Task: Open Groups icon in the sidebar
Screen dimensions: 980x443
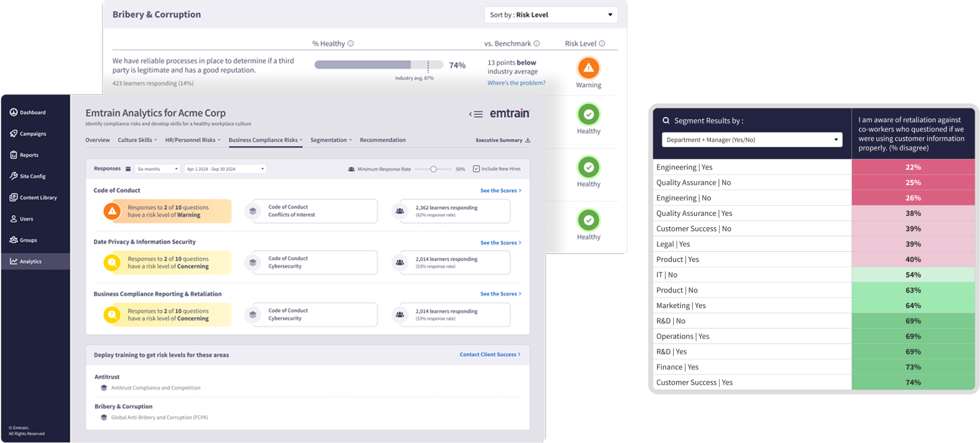Action: (13, 240)
